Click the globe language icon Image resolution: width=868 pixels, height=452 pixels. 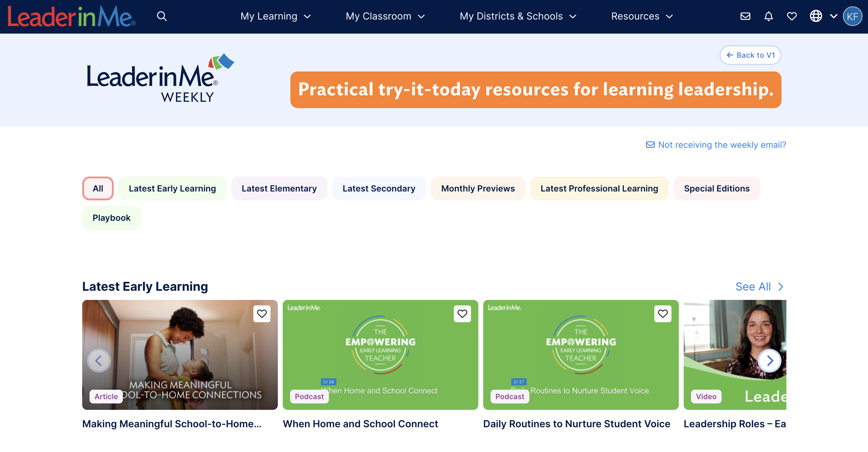(x=816, y=16)
